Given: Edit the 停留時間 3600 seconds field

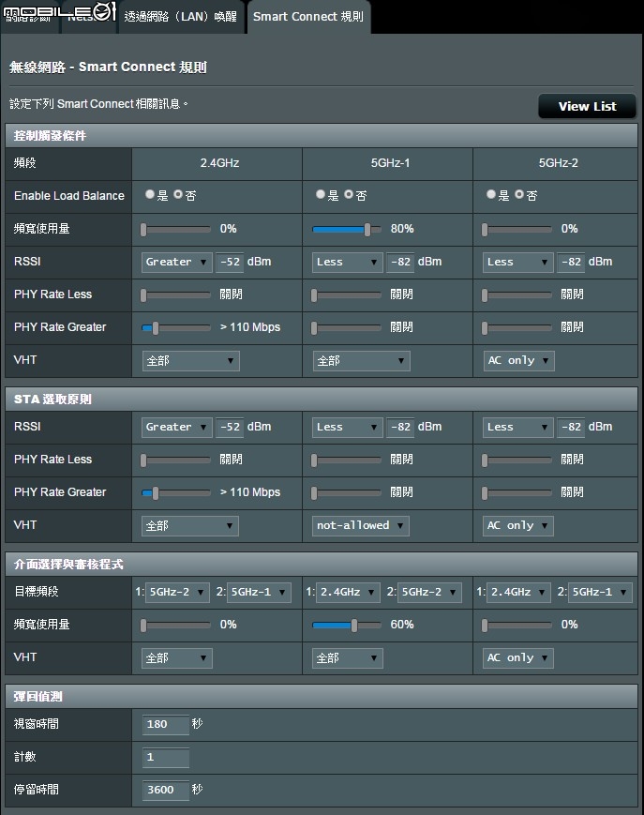Looking at the screenshot, I should click(x=166, y=790).
